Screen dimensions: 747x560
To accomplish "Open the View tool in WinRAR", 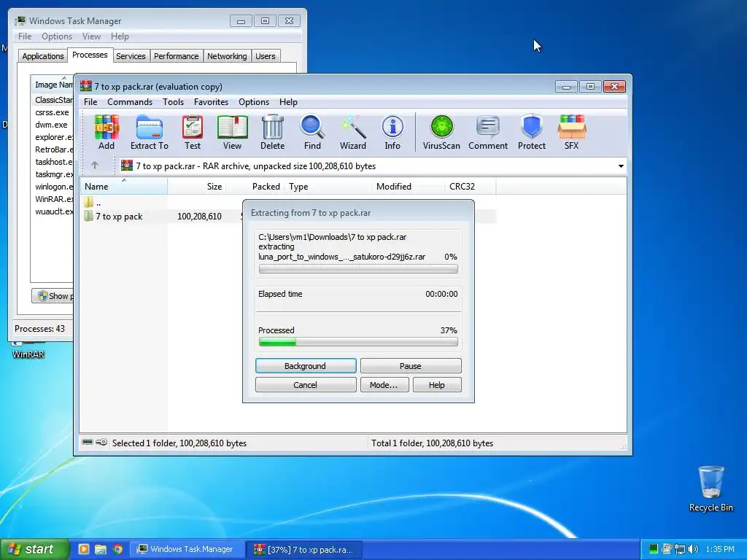I will click(x=232, y=133).
